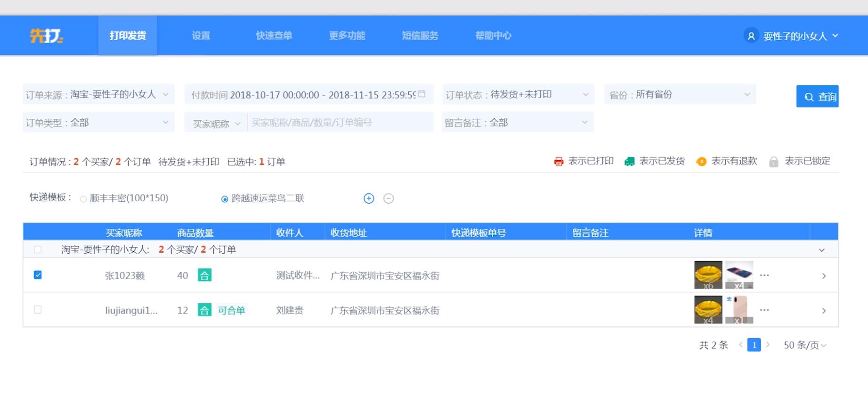Click the 快递模板单号 column header
The width and height of the screenshot is (868, 414).
(x=479, y=232)
